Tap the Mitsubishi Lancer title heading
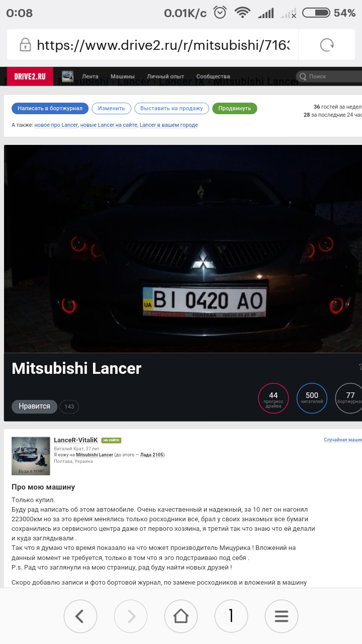The width and height of the screenshot is (362, 644). point(76,368)
